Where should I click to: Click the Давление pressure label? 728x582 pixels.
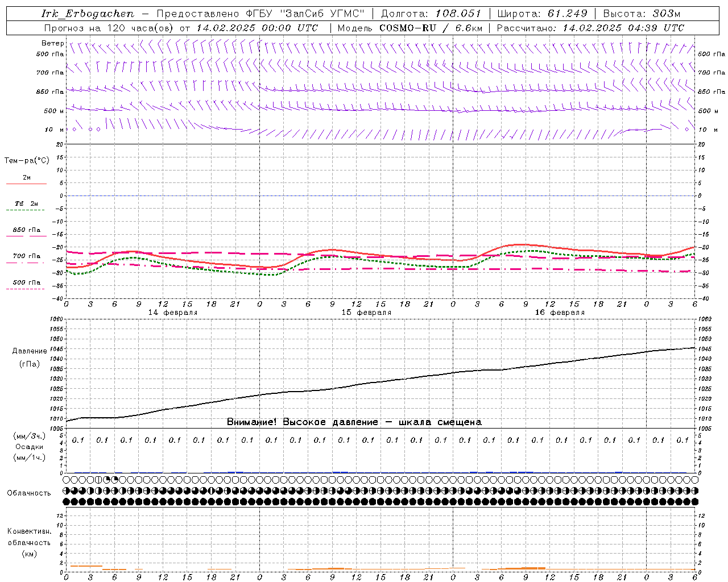(30, 351)
